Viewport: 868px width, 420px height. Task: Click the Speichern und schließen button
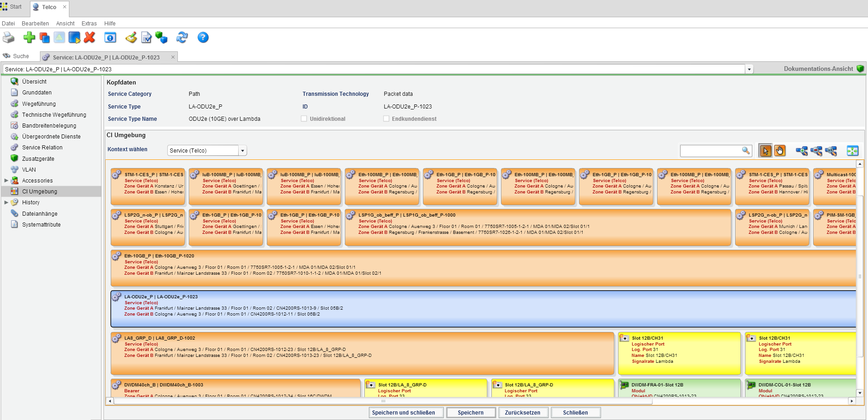point(403,413)
